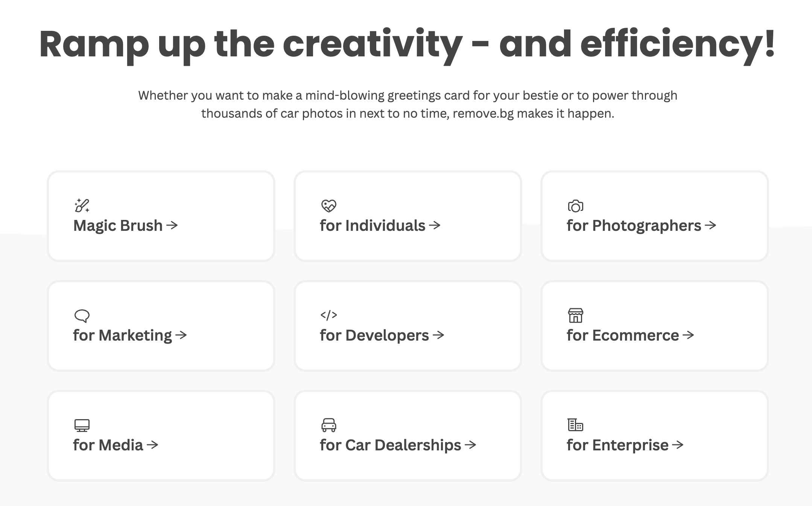Image resolution: width=812 pixels, height=506 pixels.
Task: Navigate to for Ecommerce
Action: 623,335
